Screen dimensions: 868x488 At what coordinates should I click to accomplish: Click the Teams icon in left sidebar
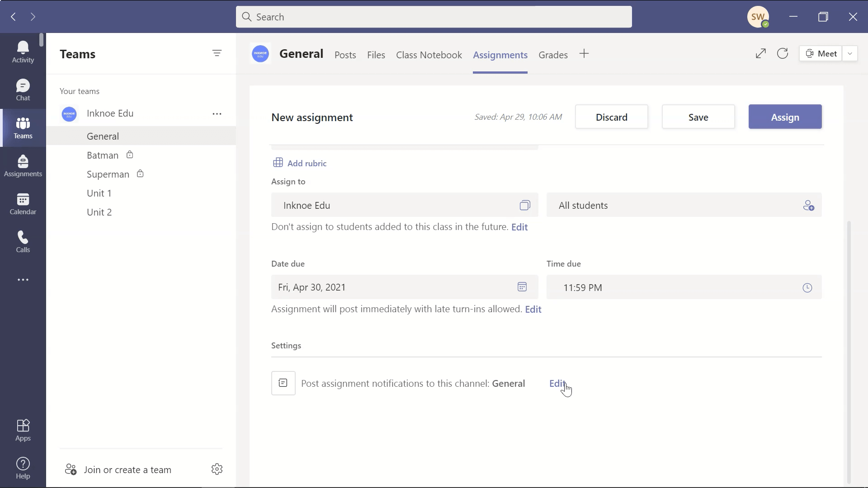[x=23, y=127]
